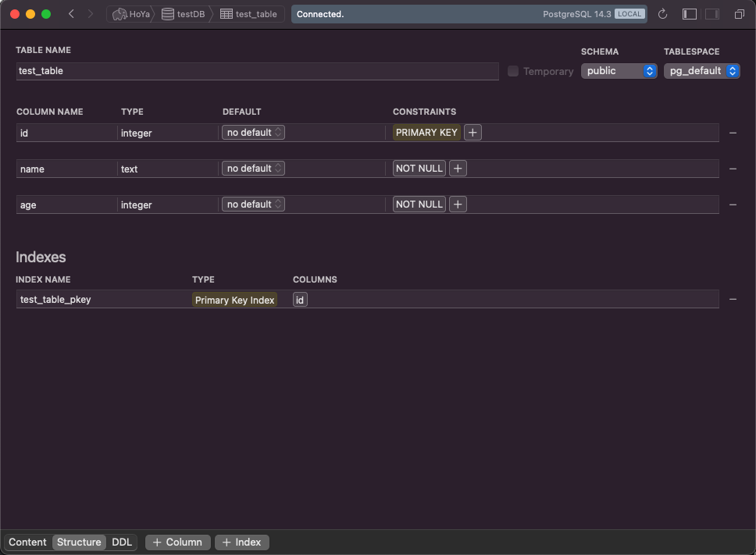Image resolution: width=756 pixels, height=555 pixels.
Task: Add a constraint to the name column
Action: (458, 169)
